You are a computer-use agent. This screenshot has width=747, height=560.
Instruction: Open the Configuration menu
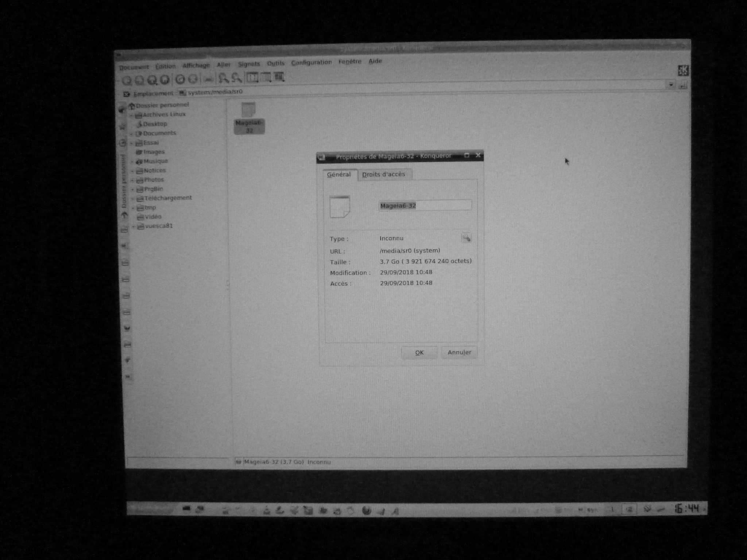(x=311, y=62)
